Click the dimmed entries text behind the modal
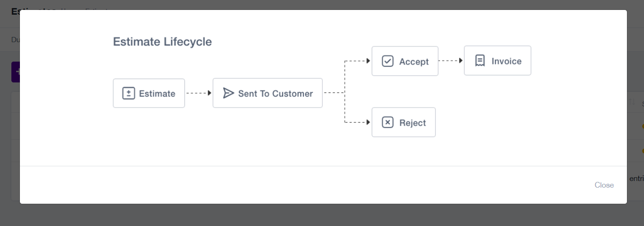The image size is (644, 226). coord(636,178)
